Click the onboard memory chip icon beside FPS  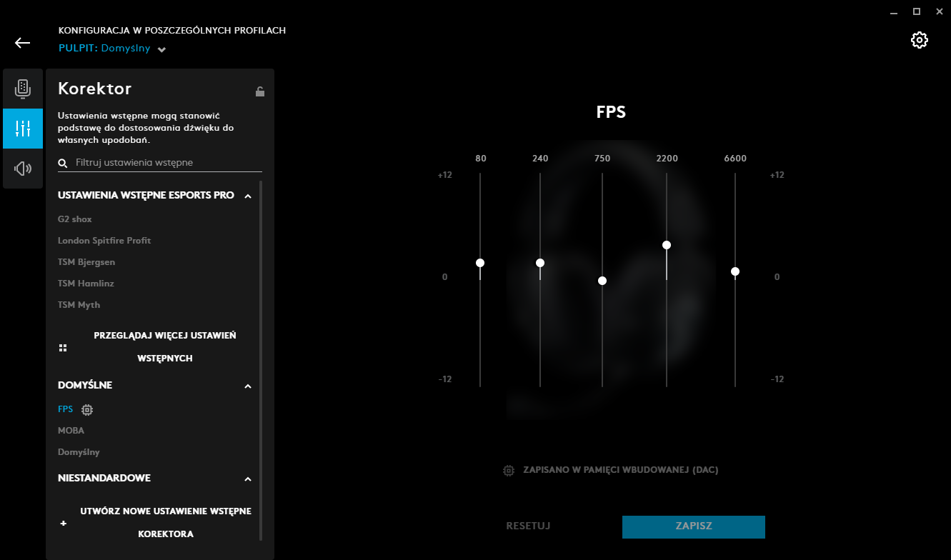pyautogui.click(x=87, y=410)
